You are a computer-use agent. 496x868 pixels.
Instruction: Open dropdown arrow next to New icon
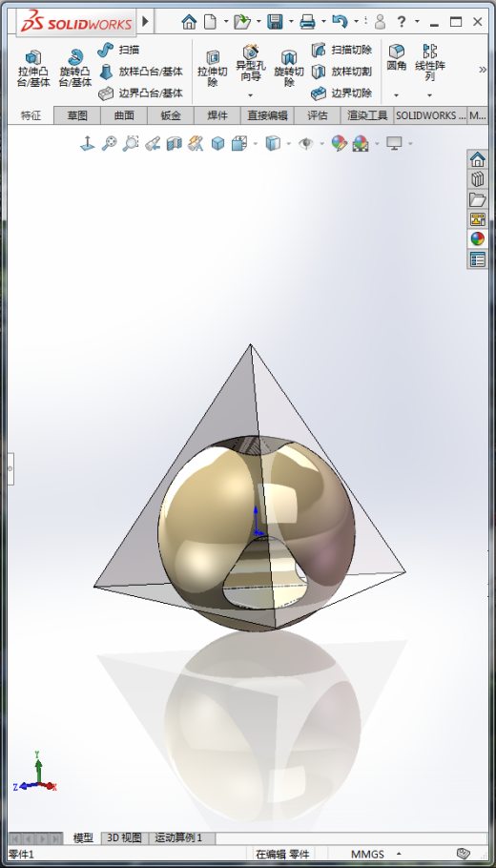[x=226, y=22]
